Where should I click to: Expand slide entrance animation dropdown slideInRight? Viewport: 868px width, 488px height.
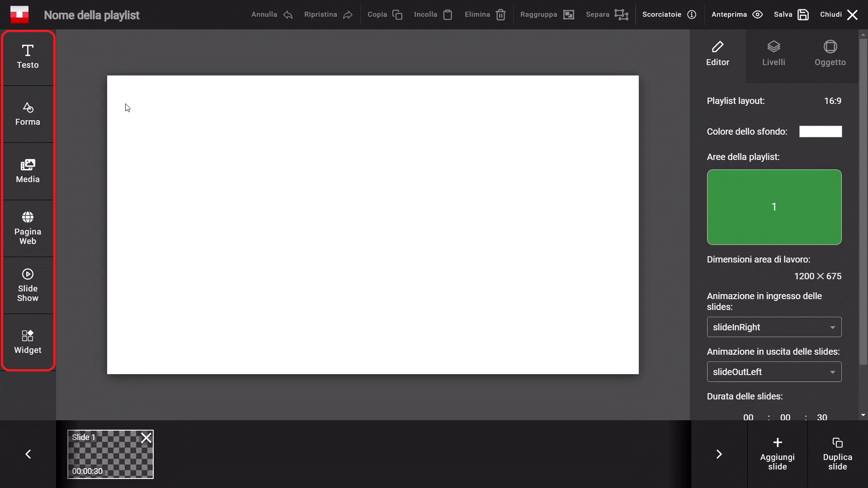(774, 327)
